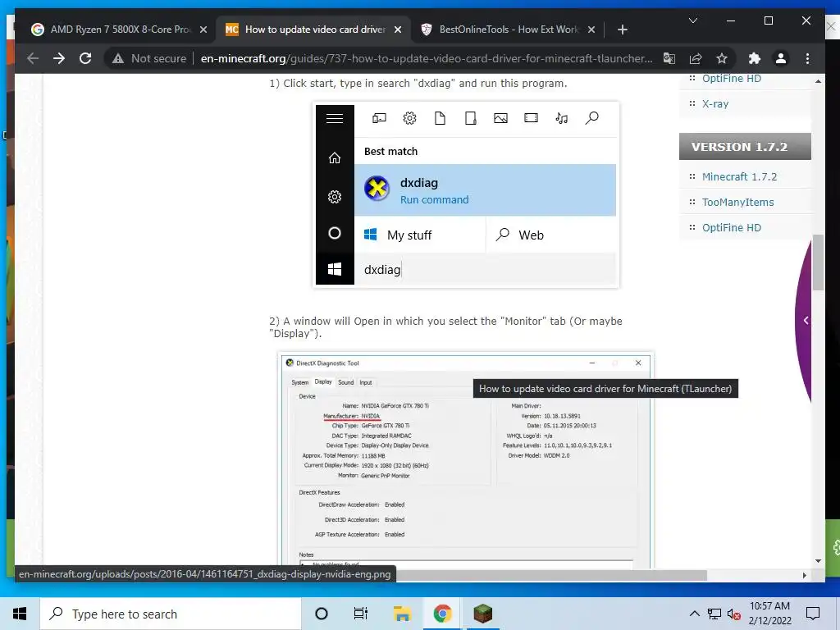Share this page icon in address bar
Image resolution: width=840 pixels, height=630 pixels.
point(696,58)
